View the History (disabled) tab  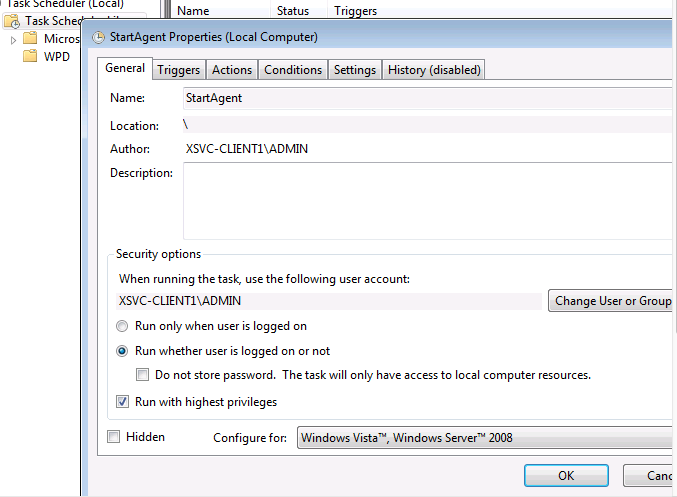coord(434,70)
